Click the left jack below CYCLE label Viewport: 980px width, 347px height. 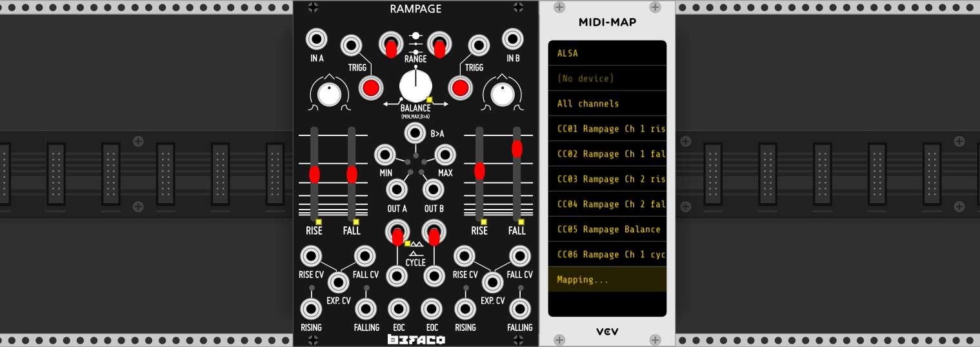[x=397, y=277]
